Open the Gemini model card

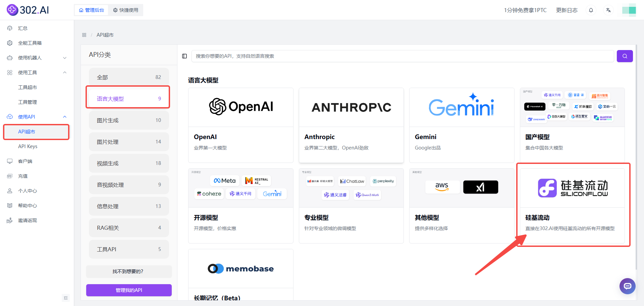click(462, 125)
